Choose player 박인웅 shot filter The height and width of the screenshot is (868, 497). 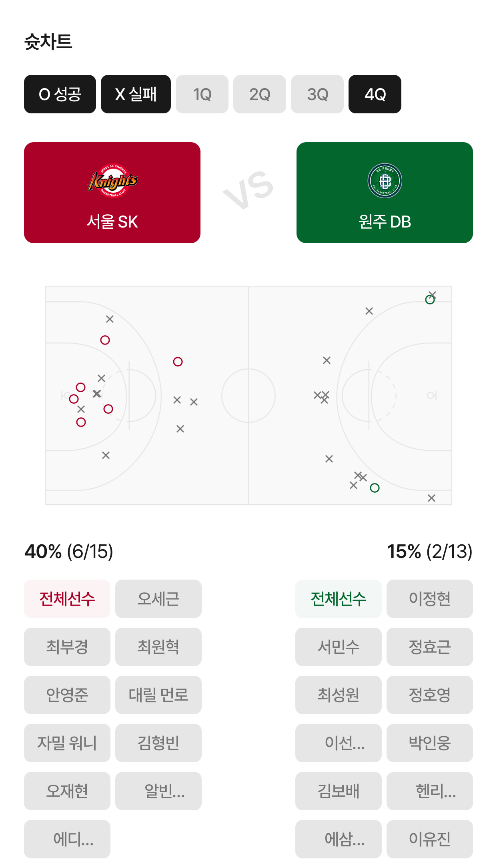pos(430,743)
